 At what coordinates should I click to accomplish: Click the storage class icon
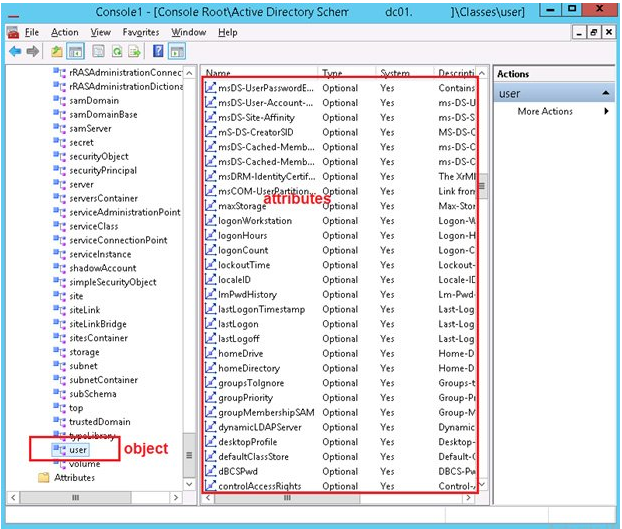tap(60, 352)
